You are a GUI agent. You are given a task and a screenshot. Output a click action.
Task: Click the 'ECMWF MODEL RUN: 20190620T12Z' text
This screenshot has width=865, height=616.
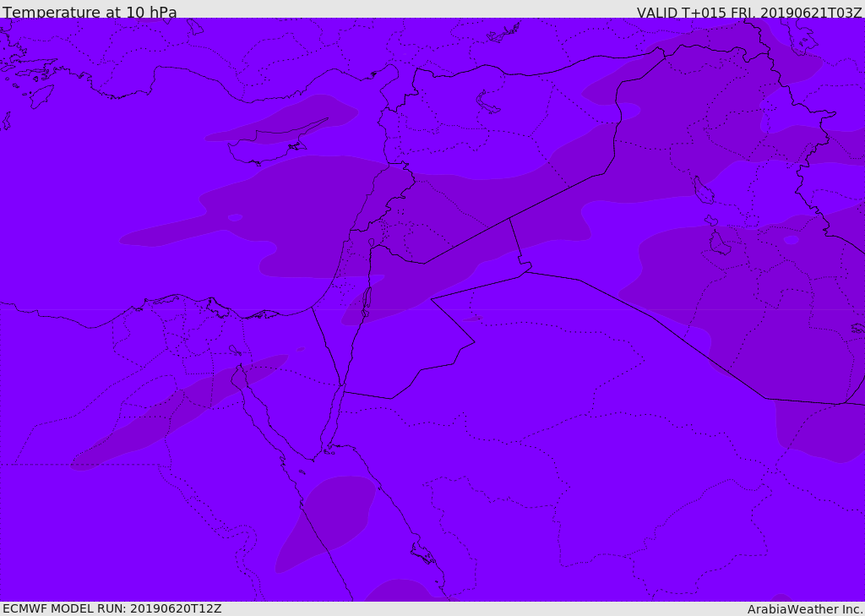(112, 608)
